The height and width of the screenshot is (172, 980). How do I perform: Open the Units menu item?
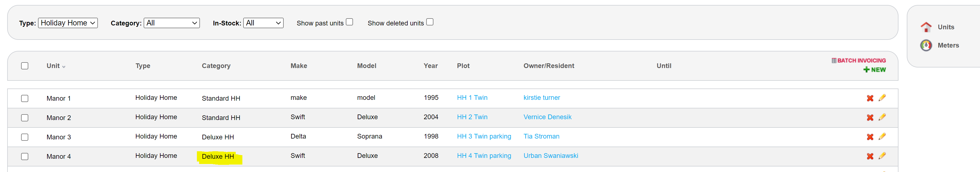(946, 27)
